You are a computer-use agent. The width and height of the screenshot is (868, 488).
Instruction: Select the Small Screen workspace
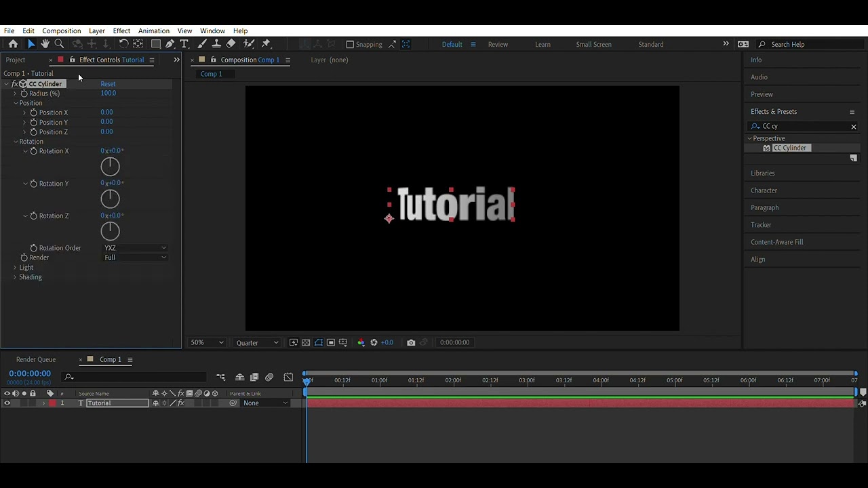(x=593, y=44)
